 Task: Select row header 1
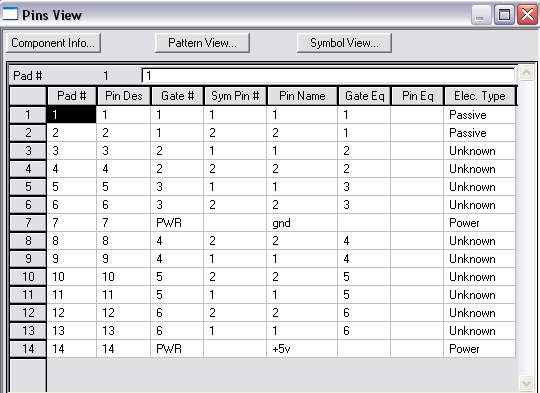tap(28, 115)
